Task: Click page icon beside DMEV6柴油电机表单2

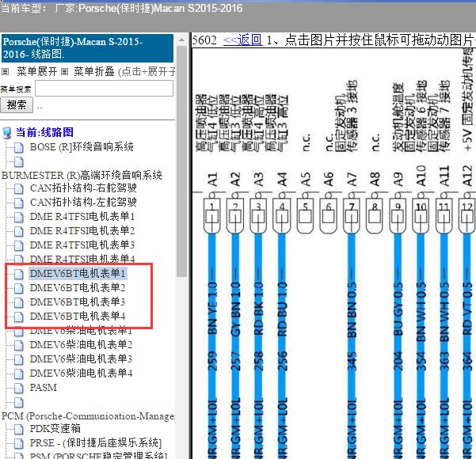Action: point(19,346)
